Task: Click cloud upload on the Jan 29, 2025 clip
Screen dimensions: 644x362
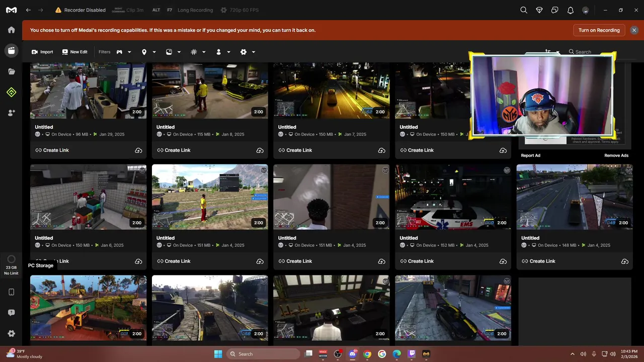Action: [x=138, y=150]
